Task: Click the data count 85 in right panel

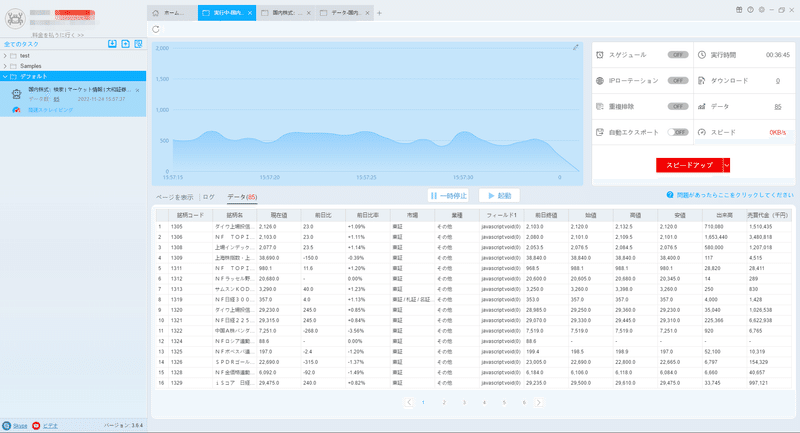Action: (x=778, y=107)
